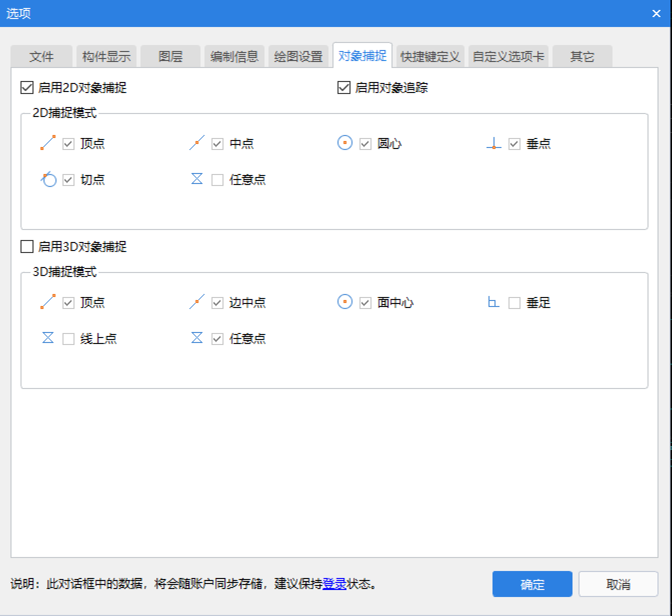Click the 3D arbitrary point hourglass icon
This screenshot has height=616, width=672.
pos(197,338)
